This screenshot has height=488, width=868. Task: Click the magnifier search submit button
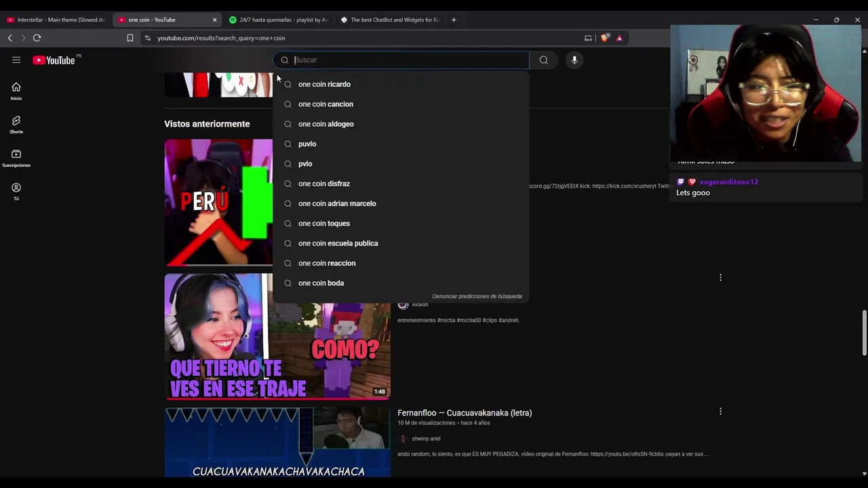[x=543, y=60]
